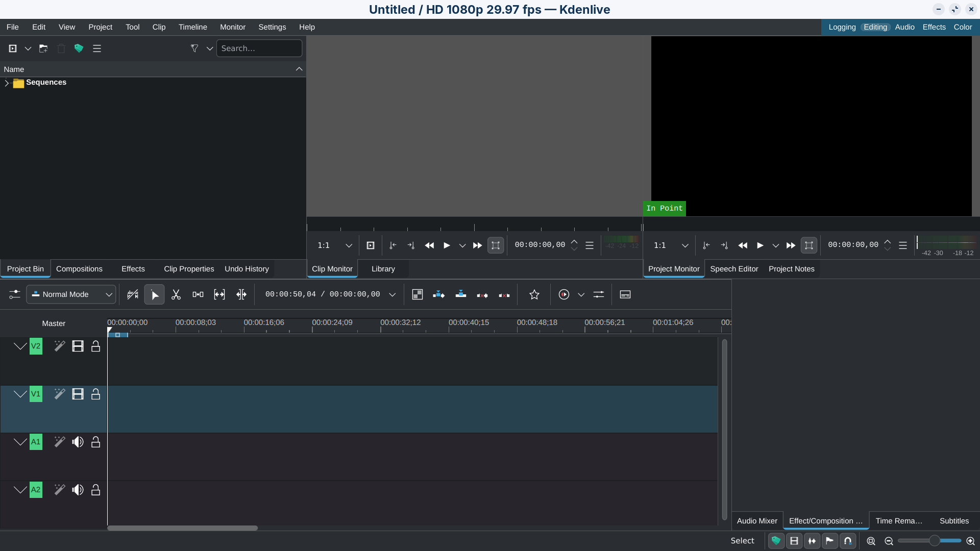Screen dimensions: 980x551
Task: Toggle snap in status bar
Action: [x=848, y=541]
